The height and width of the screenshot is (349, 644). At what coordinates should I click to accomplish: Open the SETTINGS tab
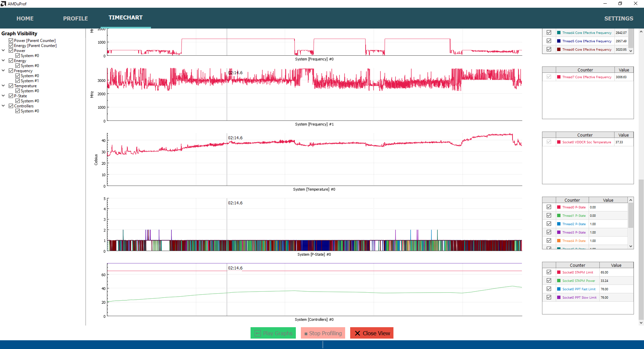point(619,18)
